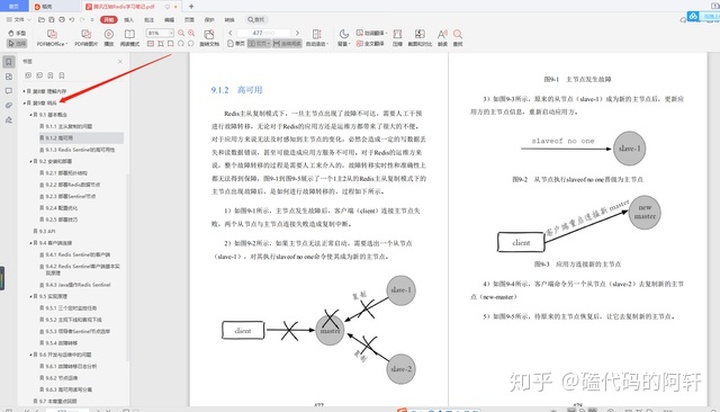720x412 pixels.
Task: Select the Insert ribbon tab
Action: [x=129, y=20]
